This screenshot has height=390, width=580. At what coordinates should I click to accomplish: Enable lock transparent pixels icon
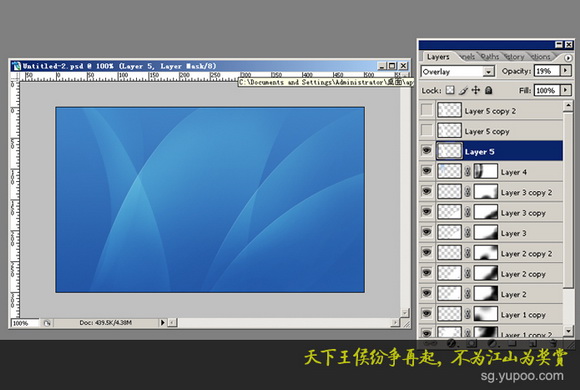[450, 90]
